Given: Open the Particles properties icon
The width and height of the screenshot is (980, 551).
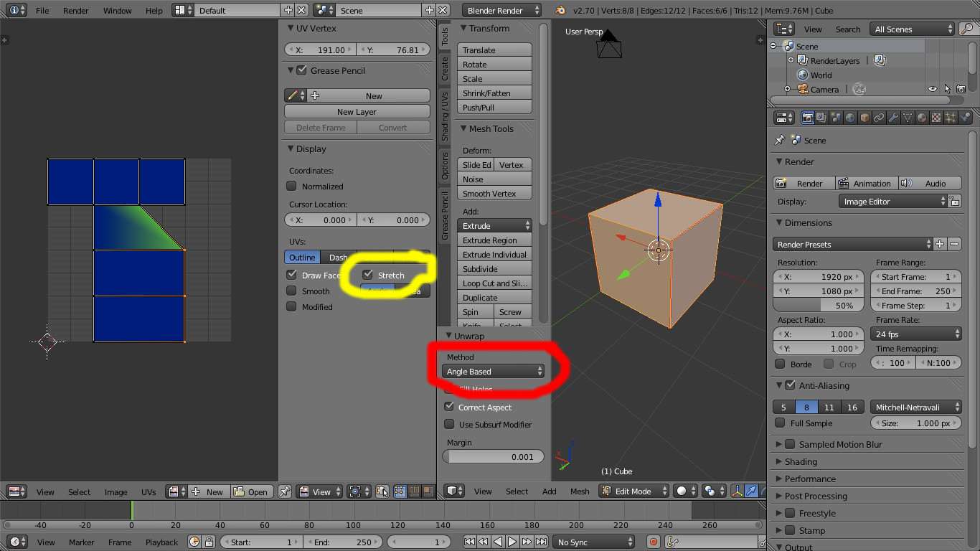Looking at the screenshot, I should tap(951, 118).
